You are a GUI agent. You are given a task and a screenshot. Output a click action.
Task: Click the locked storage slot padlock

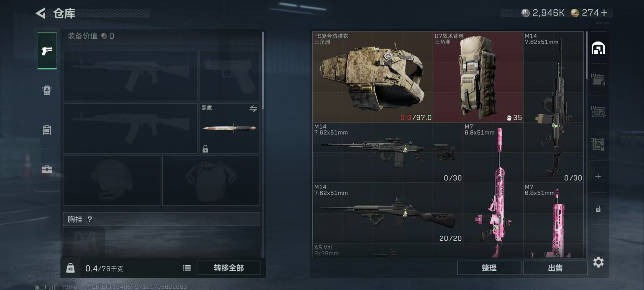[x=598, y=209]
